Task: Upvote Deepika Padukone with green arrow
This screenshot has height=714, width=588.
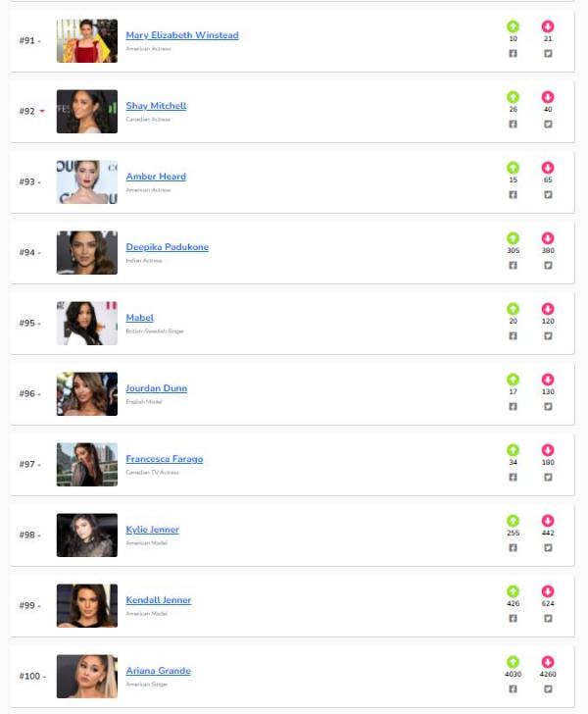Action: tap(513, 238)
